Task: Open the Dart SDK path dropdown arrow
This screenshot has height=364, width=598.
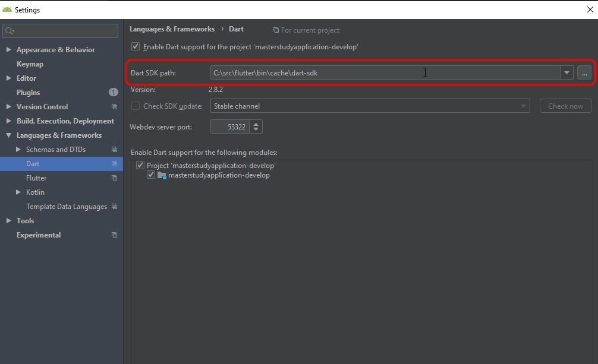Action: pyautogui.click(x=566, y=73)
